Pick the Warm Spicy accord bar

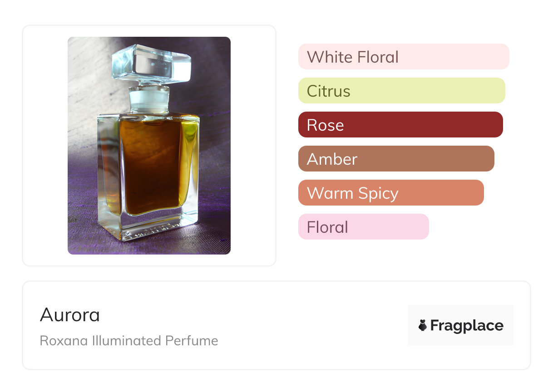(390, 193)
